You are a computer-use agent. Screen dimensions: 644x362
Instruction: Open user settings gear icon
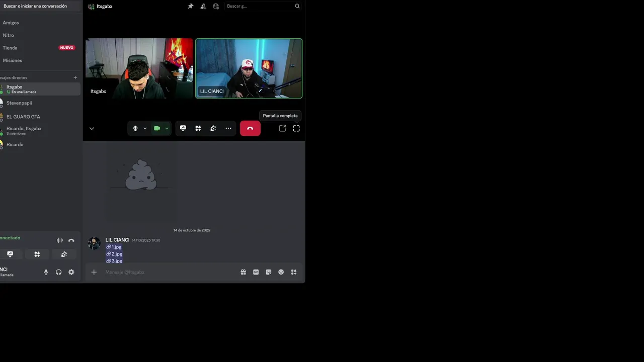click(71, 272)
